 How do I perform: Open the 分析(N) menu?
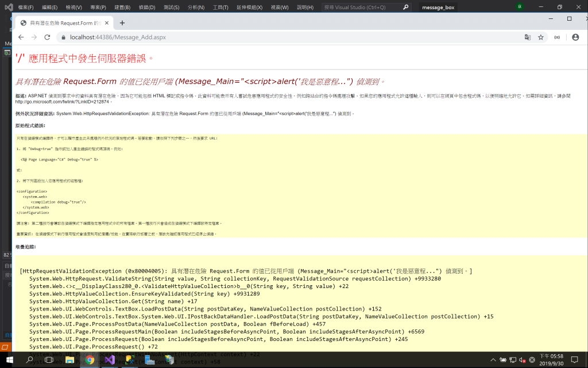pos(196,7)
